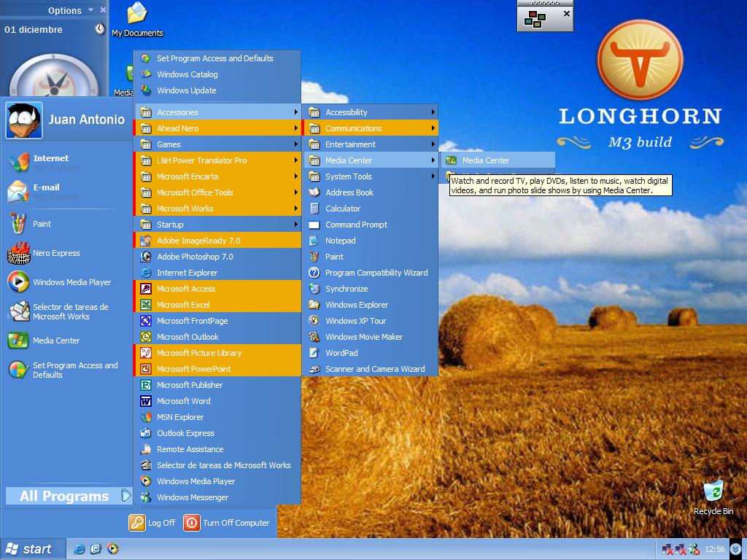This screenshot has height=560, width=747.
Task: Click the system tray clock showing 12:56
Action: (715, 549)
